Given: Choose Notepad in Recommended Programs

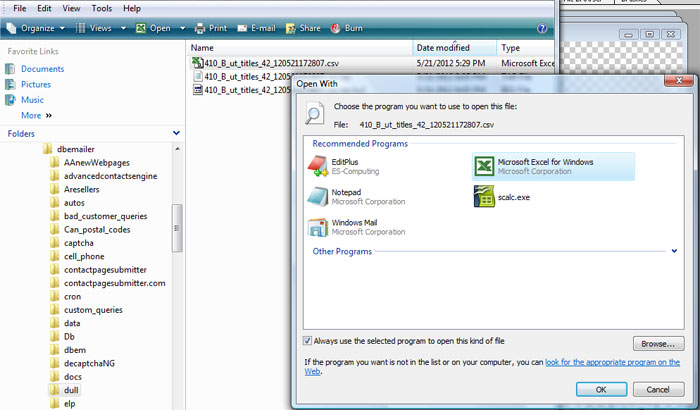Looking at the screenshot, I should click(x=356, y=197).
